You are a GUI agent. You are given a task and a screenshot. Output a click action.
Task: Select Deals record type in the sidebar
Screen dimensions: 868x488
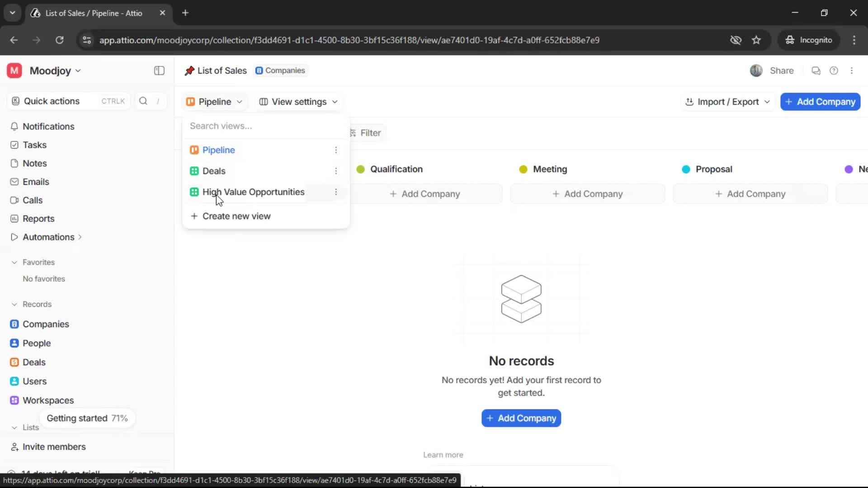[x=34, y=362]
